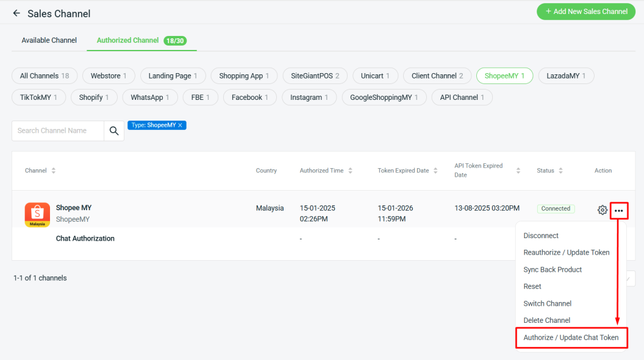This screenshot has height=360, width=644.
Task: Remove the Type: ShopeeMY filter tag
Action: 181,125
